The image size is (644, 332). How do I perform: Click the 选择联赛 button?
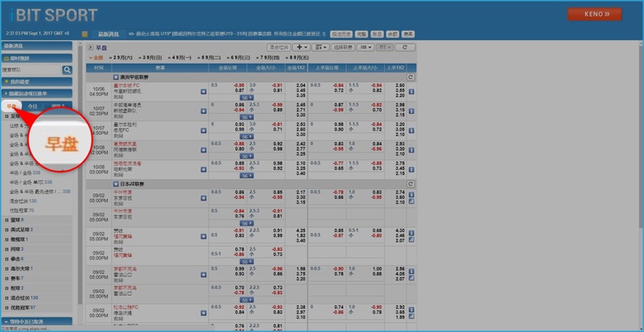pyautogui.click(x=344, y=48)
